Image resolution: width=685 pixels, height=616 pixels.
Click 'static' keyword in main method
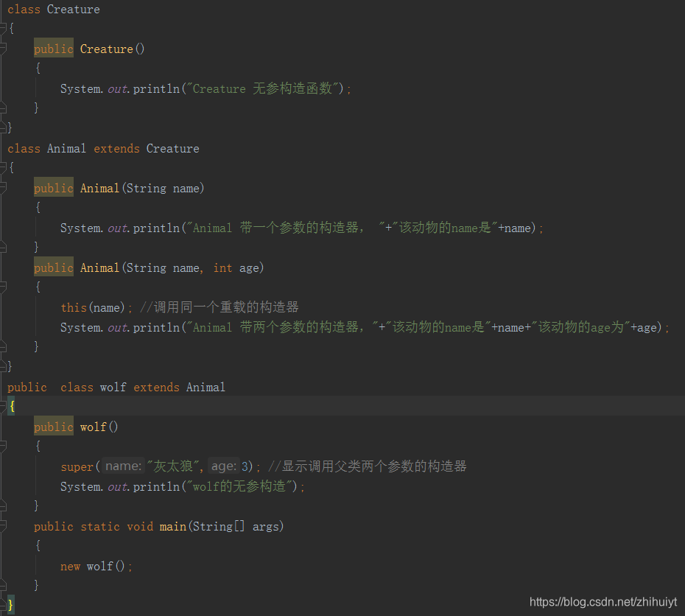coord(100,526)
